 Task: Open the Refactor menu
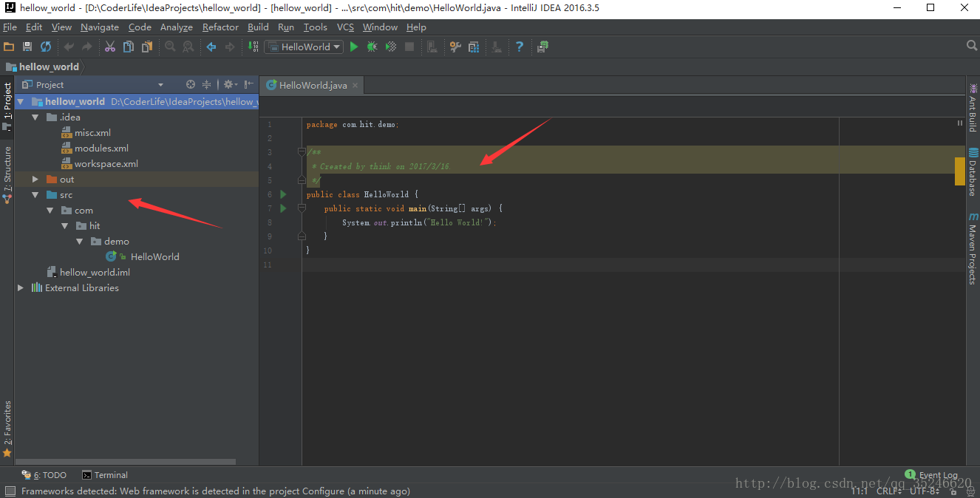pyautogui.click(x=220, y=27)
